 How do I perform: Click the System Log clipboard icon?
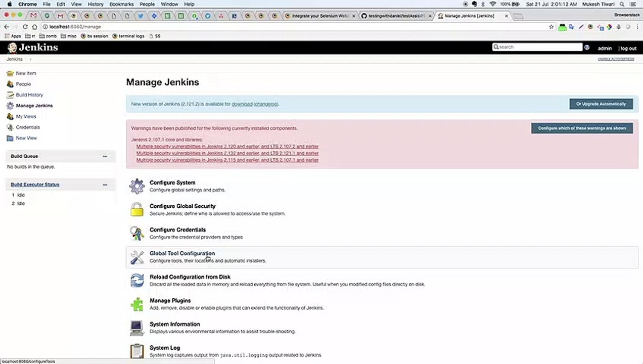137,351
